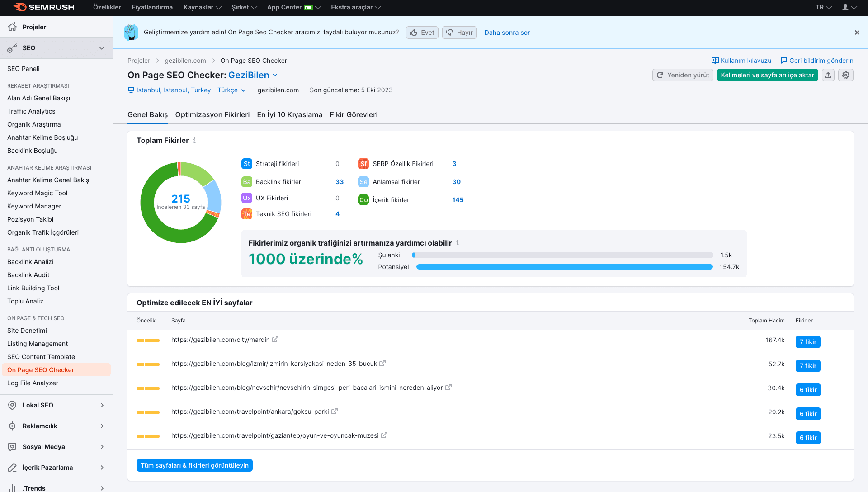Open the user account icon menu
This screenshot has width=868, height=492.
pos(849,7)
